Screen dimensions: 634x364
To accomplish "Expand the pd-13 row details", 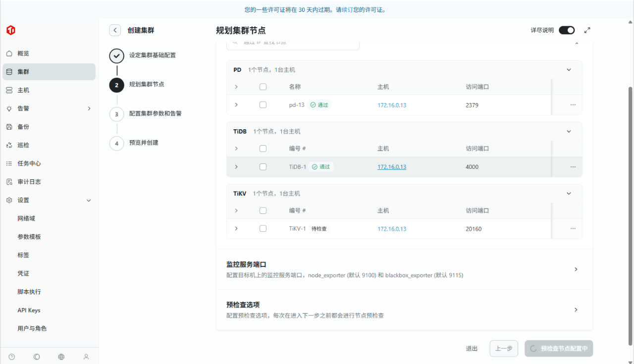I will tap(236, 105).
